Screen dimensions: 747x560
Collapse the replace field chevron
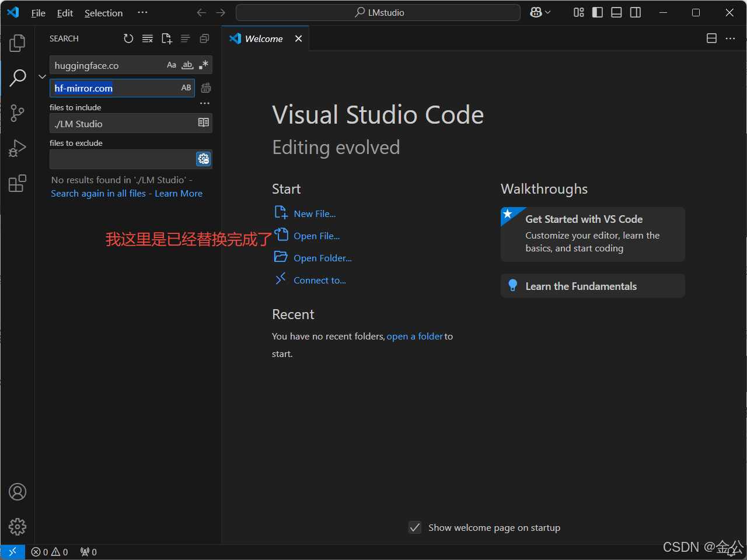click(x=42, y=76)
